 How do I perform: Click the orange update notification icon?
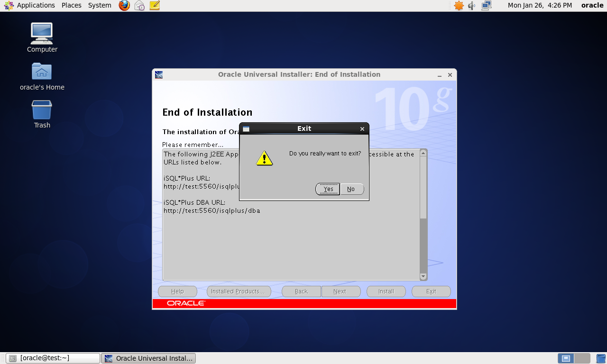pyautogui.click(x=459, y=6)
